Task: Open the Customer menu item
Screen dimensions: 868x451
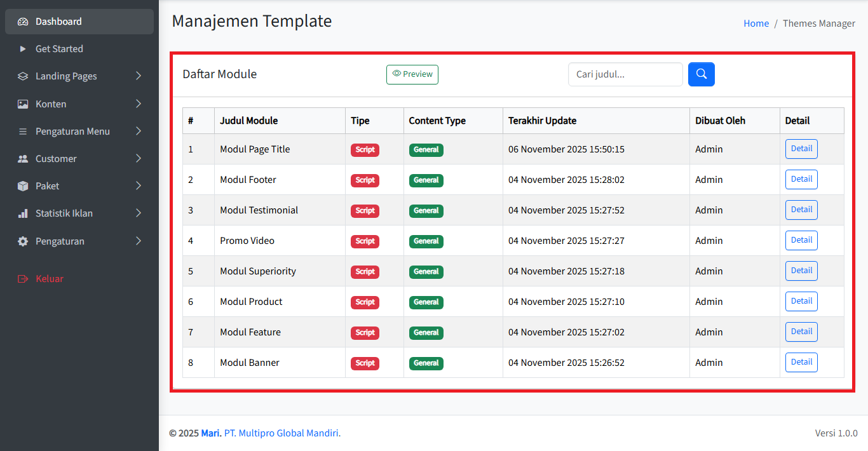Action: pyautogui.click(x=56, y=159)
